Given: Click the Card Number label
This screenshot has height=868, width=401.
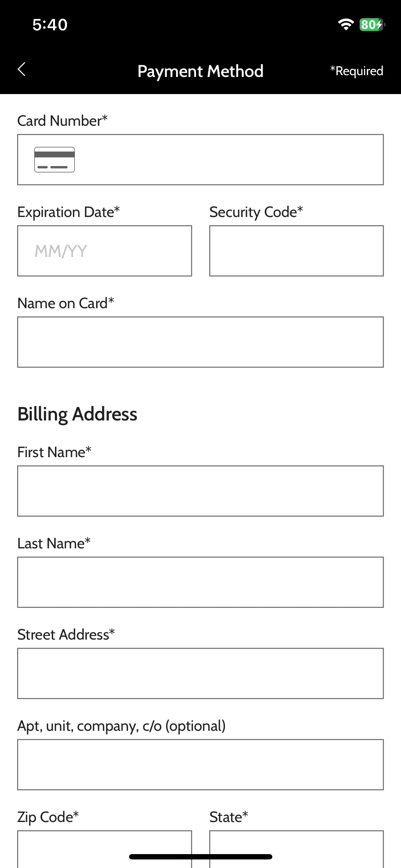Looking at the screenshot, I should (x=62, y=121).
